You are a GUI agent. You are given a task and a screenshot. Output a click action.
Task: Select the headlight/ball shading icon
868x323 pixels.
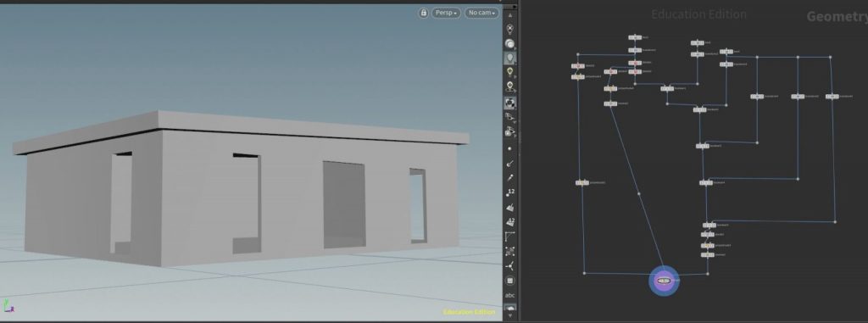click(x=510, y=44)
